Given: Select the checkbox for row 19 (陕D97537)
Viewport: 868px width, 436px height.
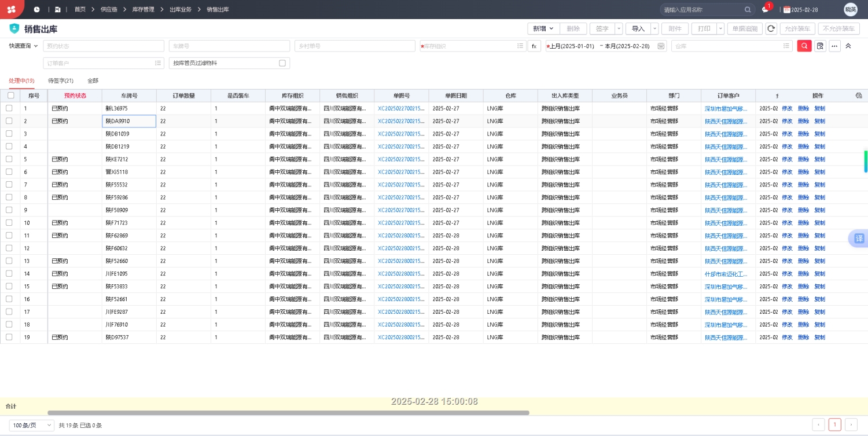Looking at the screenshot, I should click(x=9, y=337).
